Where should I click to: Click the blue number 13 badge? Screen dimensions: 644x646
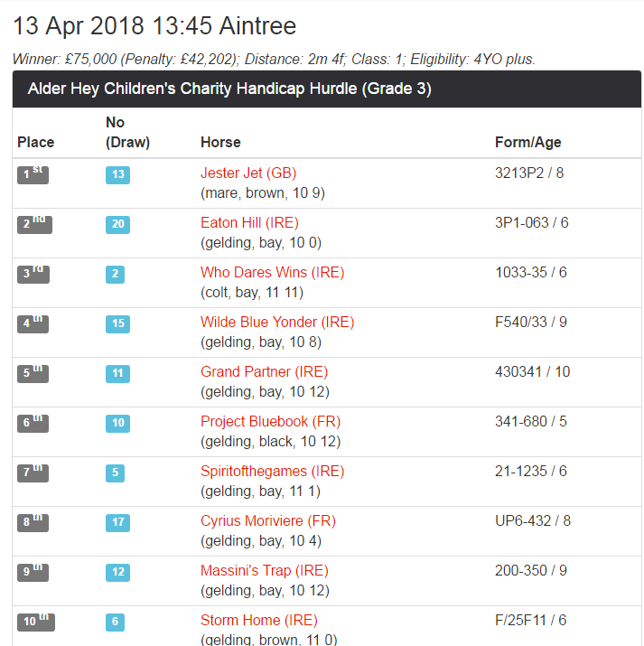(118, 174)
